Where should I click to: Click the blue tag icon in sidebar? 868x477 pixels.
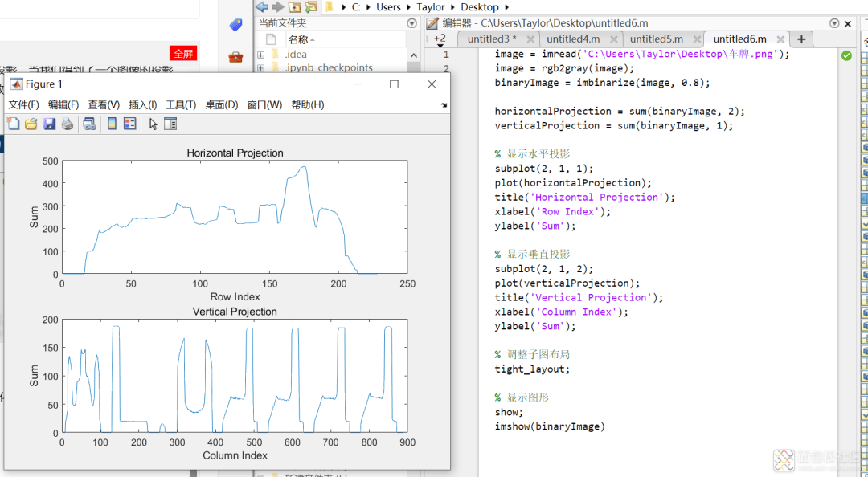click(235, 25)
